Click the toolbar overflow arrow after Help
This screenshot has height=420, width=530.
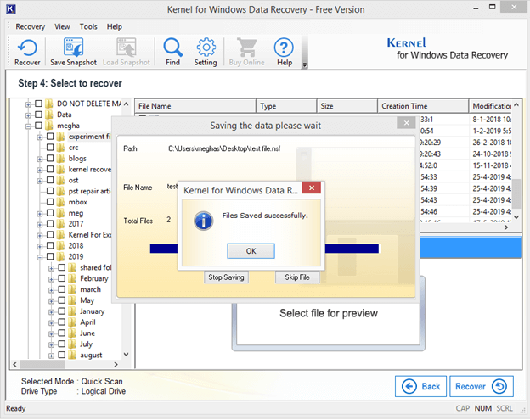(305, 65)
